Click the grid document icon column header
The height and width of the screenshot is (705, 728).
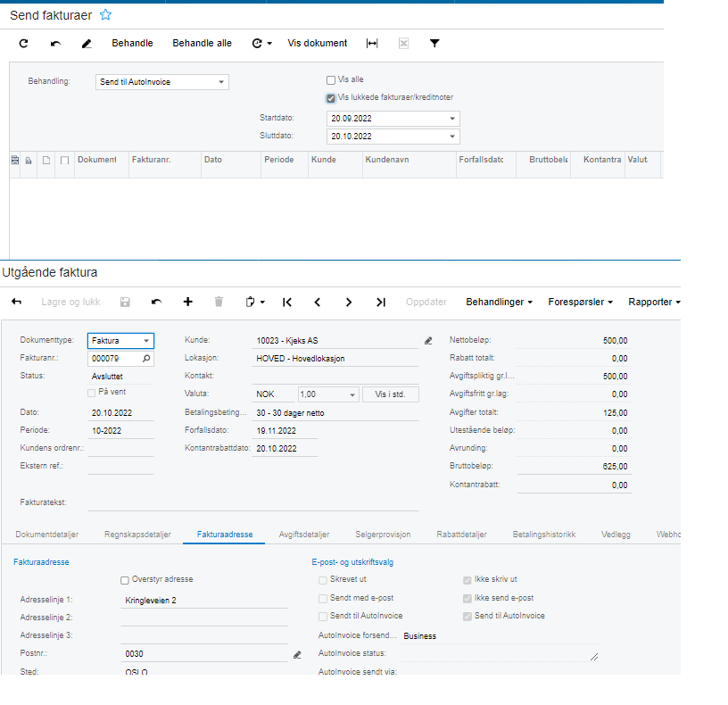tap(46, 161)
